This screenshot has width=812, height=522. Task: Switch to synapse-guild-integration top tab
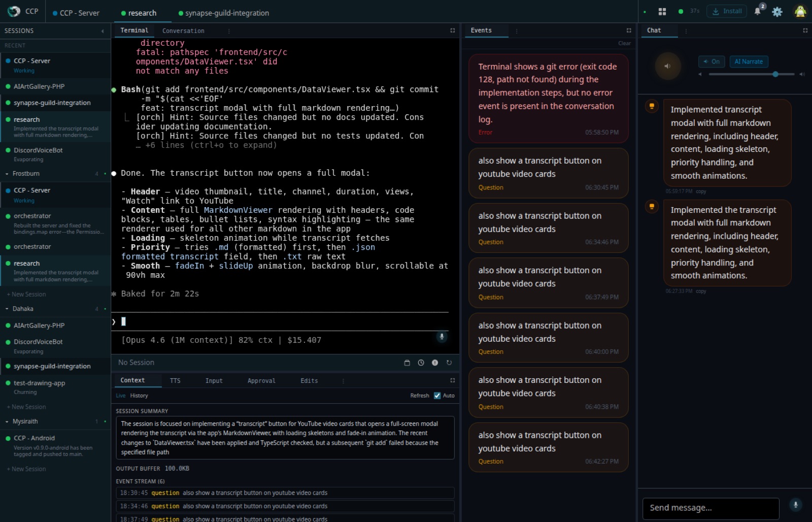(224, 13)
